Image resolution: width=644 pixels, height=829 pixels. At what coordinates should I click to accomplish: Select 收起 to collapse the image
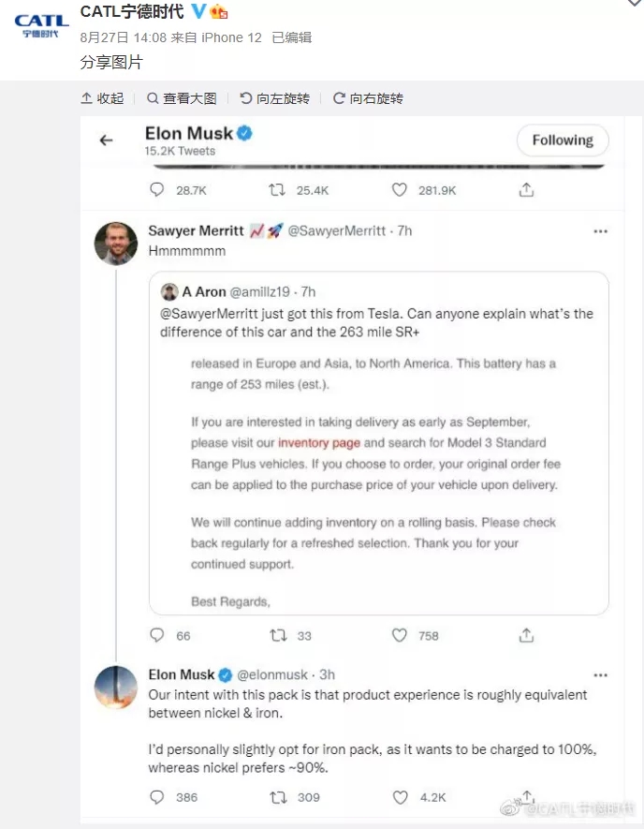[x=102, y=98]
